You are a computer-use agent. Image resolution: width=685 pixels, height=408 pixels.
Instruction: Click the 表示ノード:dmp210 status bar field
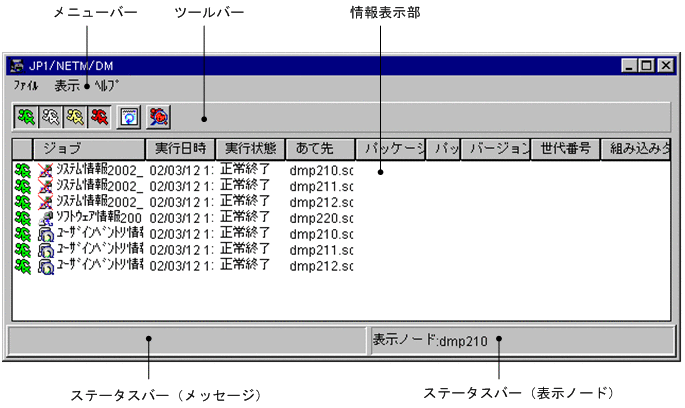(x=522, y=340)
